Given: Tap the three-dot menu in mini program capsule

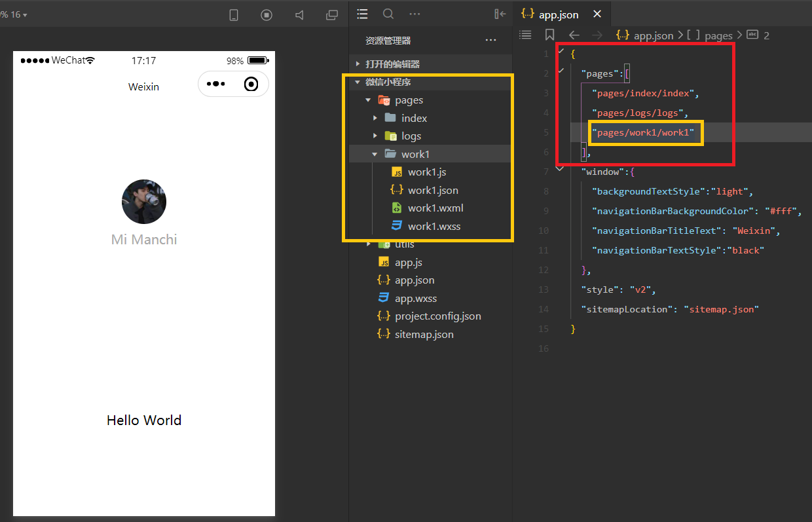Looking at the screenshot, I should point(215,84).
